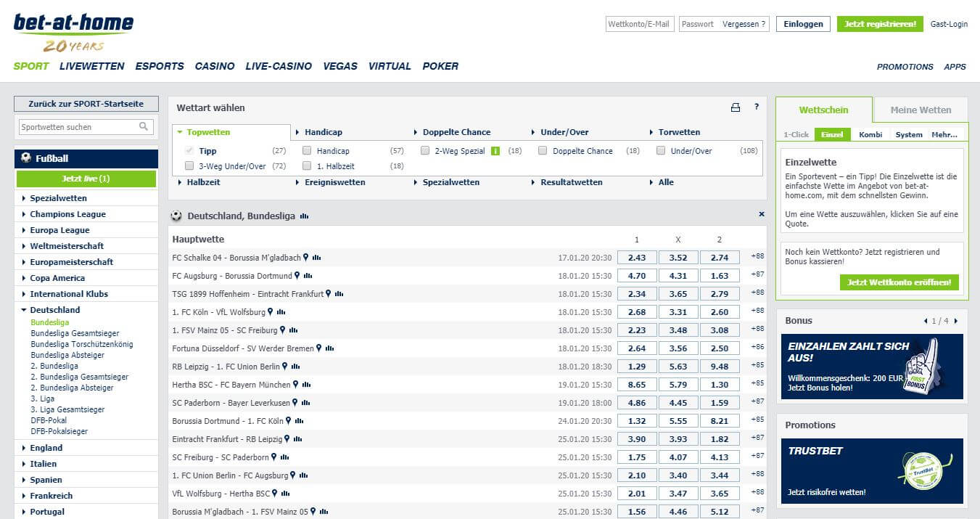
Task: Collapse the Topwetten bet type group
Action: (x=204, y=132)
